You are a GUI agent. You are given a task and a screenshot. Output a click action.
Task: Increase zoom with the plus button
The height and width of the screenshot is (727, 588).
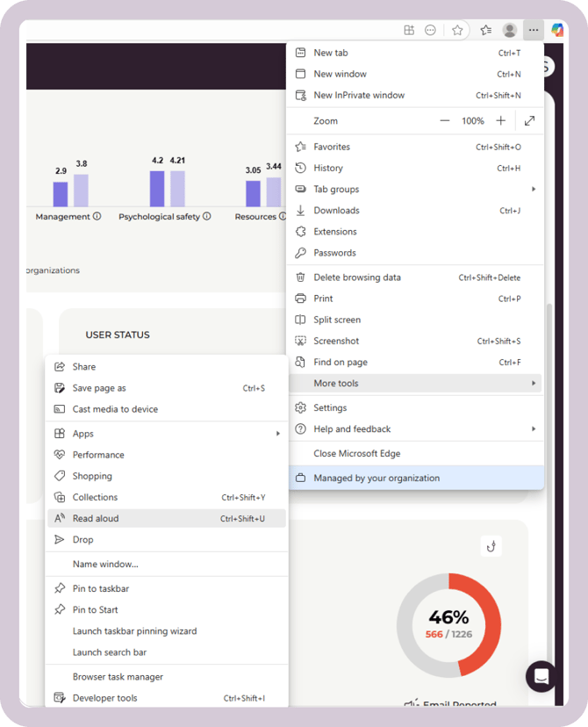(x=500, y=121)
